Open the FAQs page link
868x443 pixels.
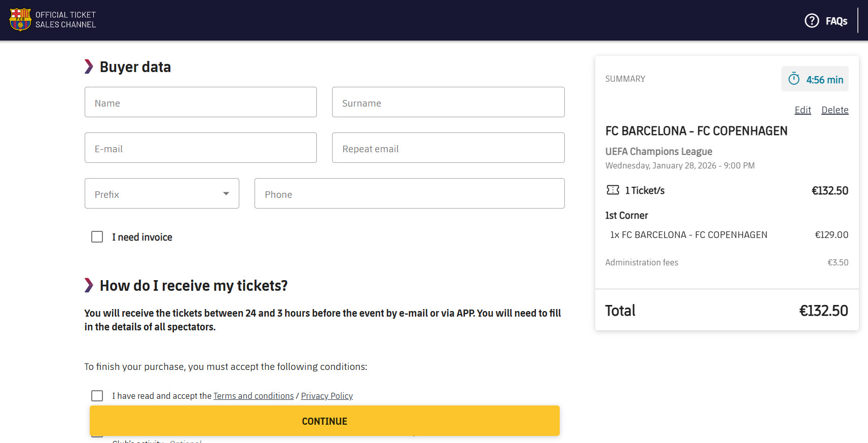click(x=836, y=21)
